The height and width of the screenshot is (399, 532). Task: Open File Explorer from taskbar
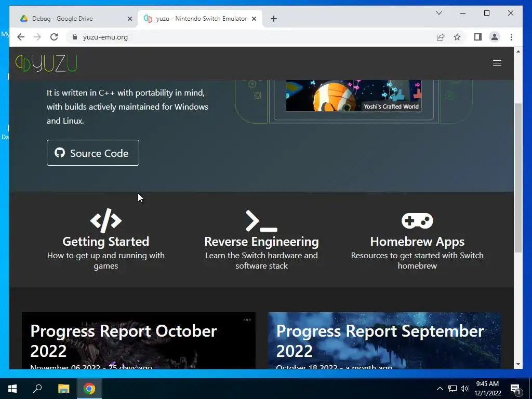click(63, 389)
